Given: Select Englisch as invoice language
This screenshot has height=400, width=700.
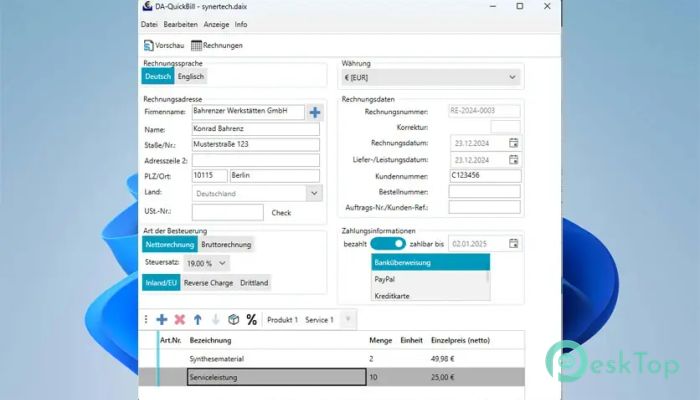Looking at the screenshot, I should [192, 76].
